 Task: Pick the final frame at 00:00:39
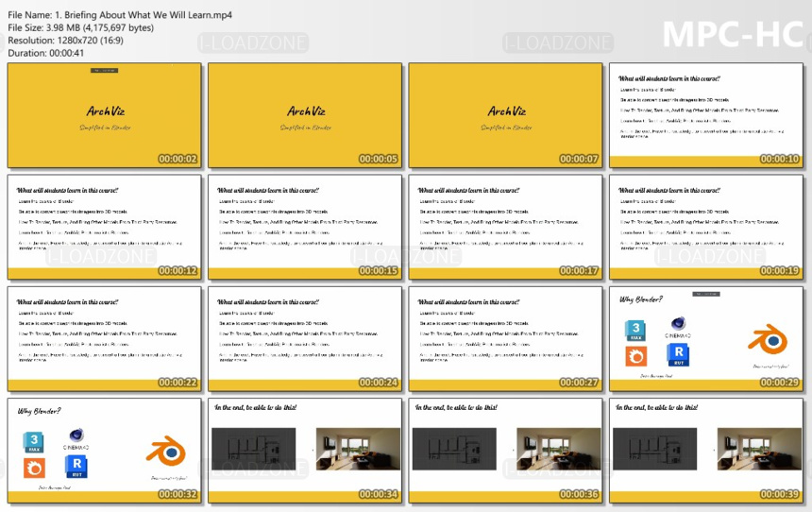coord(706,451)
